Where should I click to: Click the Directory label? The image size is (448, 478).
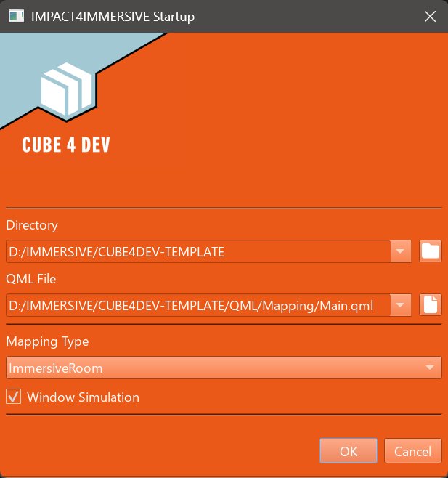(32, 225)
